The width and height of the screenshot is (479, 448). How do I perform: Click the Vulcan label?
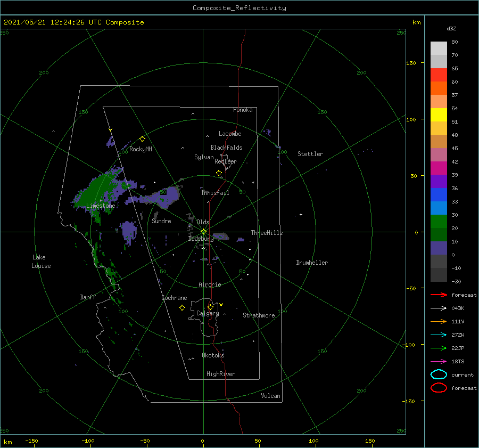tap(271, 396)
